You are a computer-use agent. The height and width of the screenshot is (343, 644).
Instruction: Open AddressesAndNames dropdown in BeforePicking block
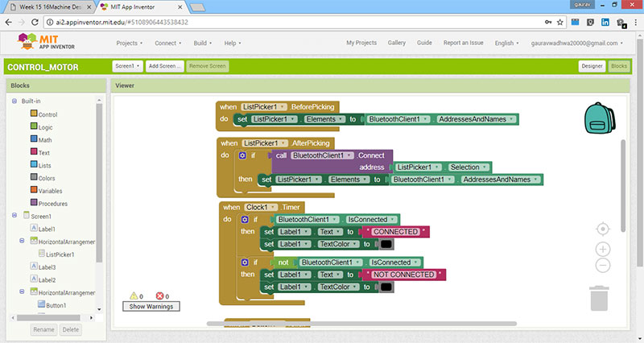[477, 119]
